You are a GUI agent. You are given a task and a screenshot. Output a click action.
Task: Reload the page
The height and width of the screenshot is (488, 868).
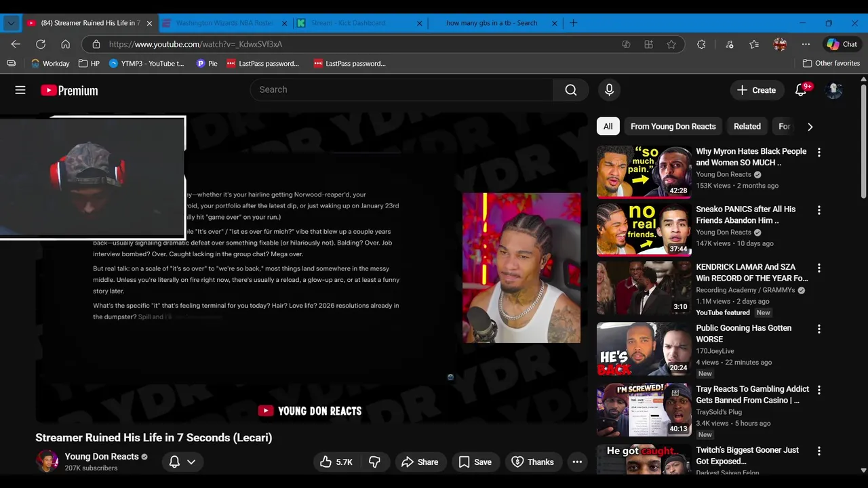(x=41, y=44)
